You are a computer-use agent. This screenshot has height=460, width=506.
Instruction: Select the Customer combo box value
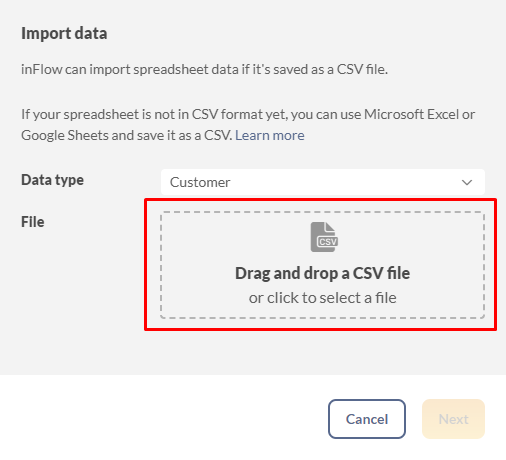[200, 182]
